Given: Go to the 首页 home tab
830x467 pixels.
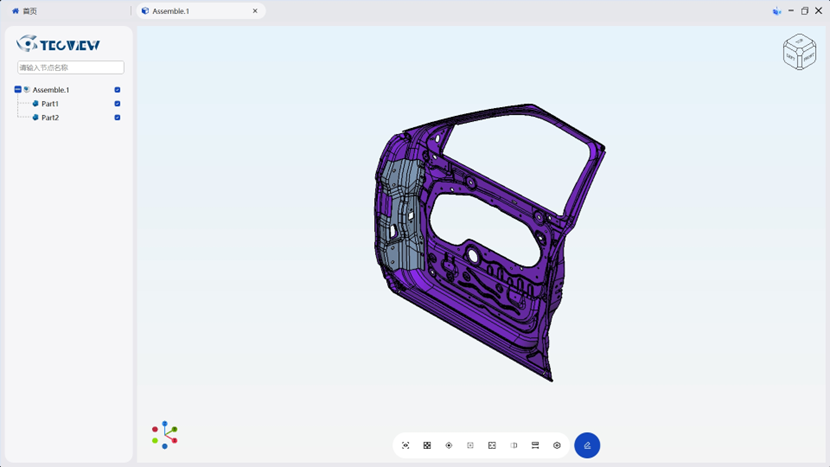Looking at the screenshot, I should click(x=25, y=11).
